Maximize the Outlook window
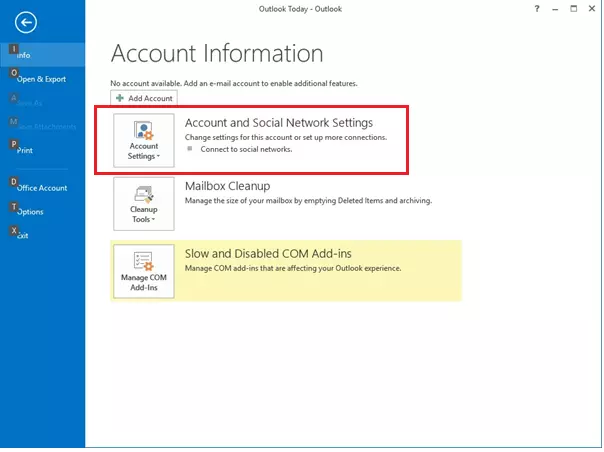604x452 pixels. [x=574, y=8]
